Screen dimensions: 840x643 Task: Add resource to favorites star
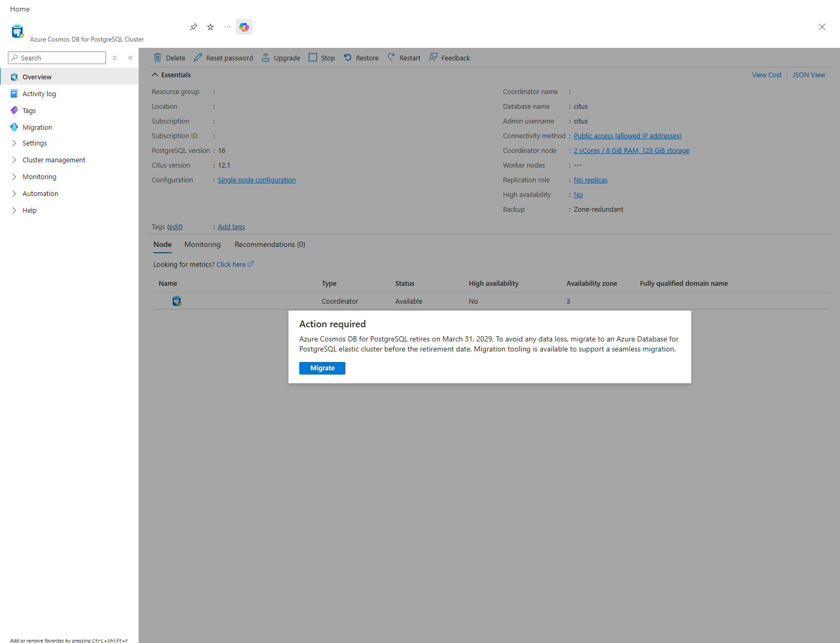point(211,27)
